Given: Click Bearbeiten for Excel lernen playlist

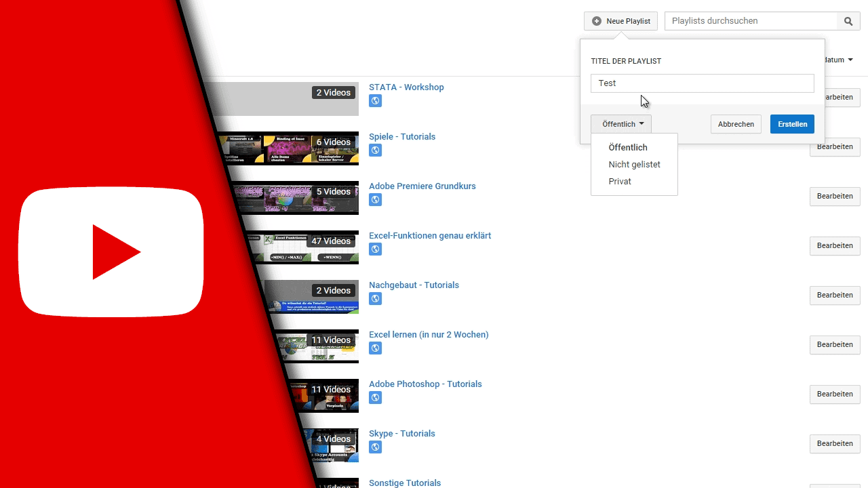Looking at the screenshot, I should (x=835, y=344).
